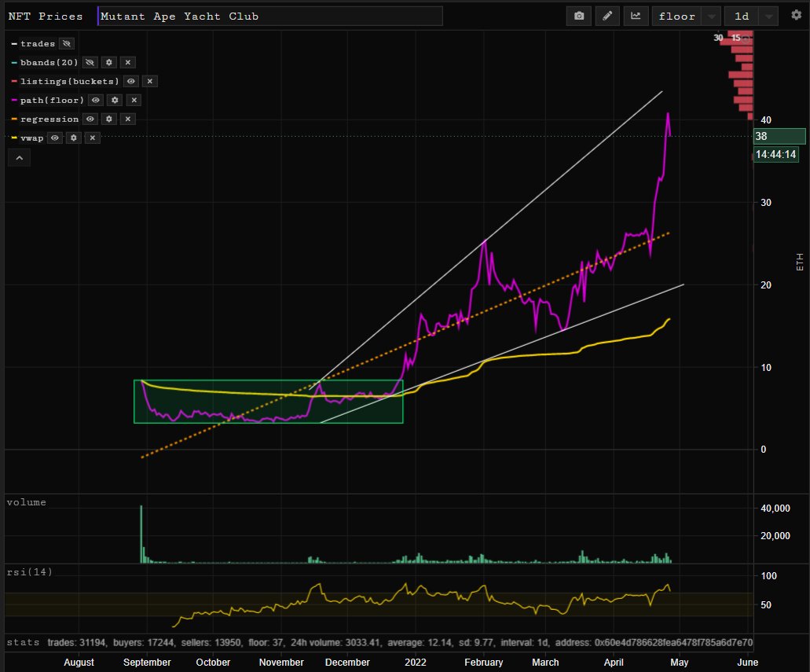Screen dimensions: 810x672
Task: Click the ETH axis unit label
Action: pos(800,262)
